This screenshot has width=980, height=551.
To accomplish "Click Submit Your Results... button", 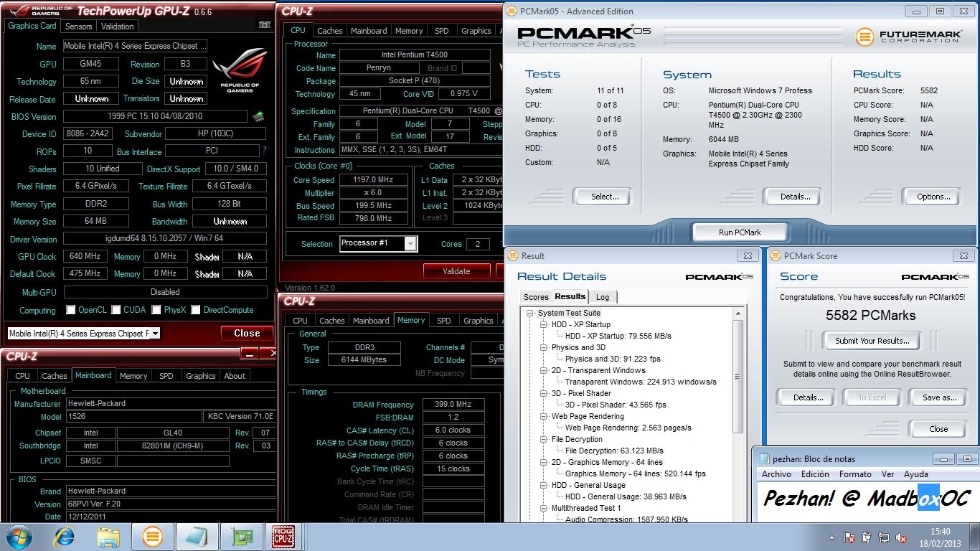I will [872, 341].
